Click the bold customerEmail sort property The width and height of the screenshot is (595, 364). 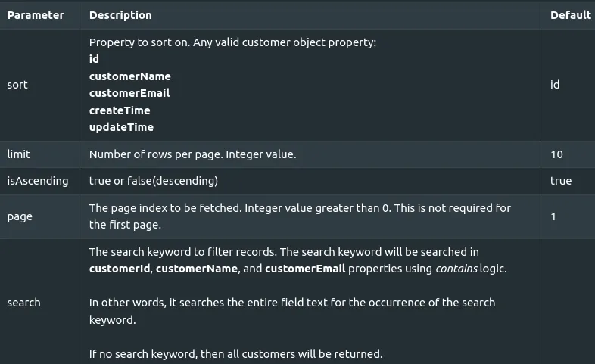(129, 93)
